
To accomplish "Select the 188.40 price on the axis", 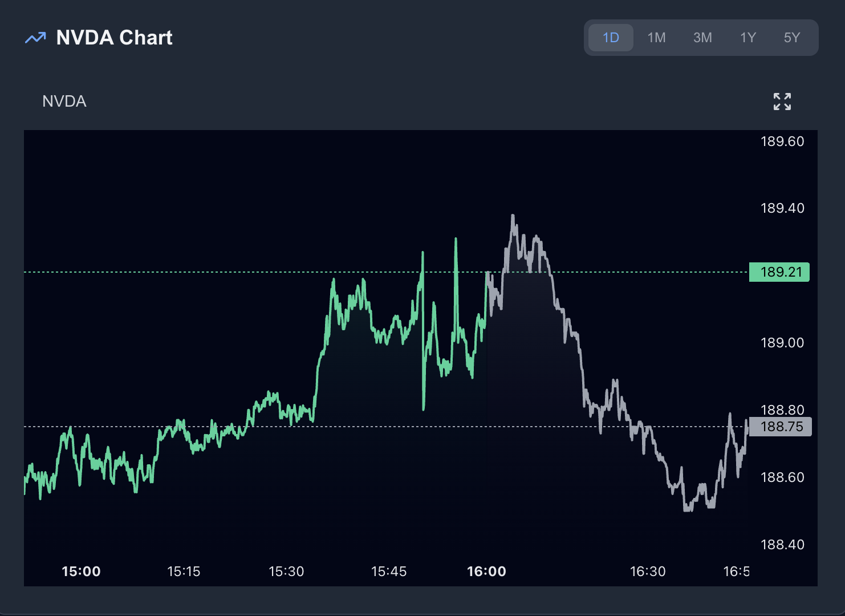I will [x=781, y=544].
